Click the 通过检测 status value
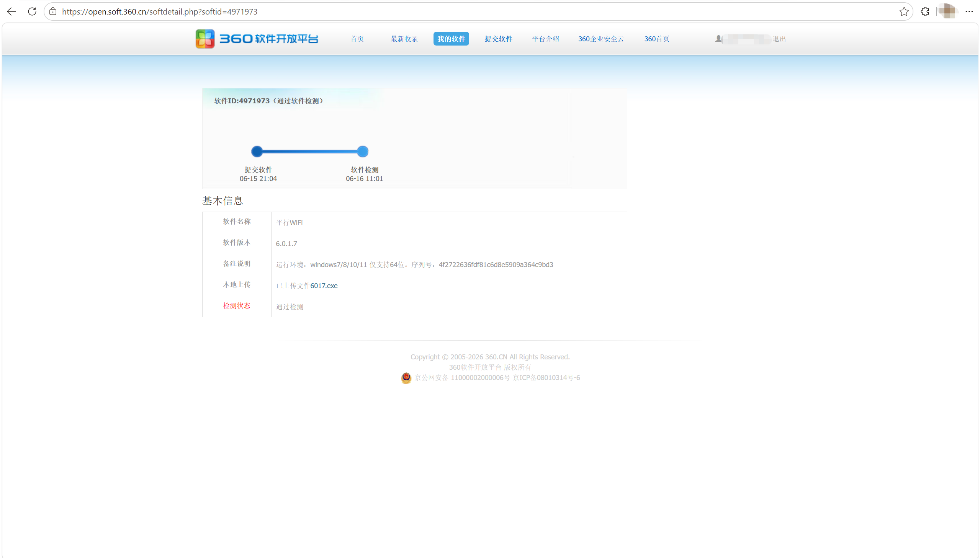This screenshot has height=558, width=980. coord(290,307)
